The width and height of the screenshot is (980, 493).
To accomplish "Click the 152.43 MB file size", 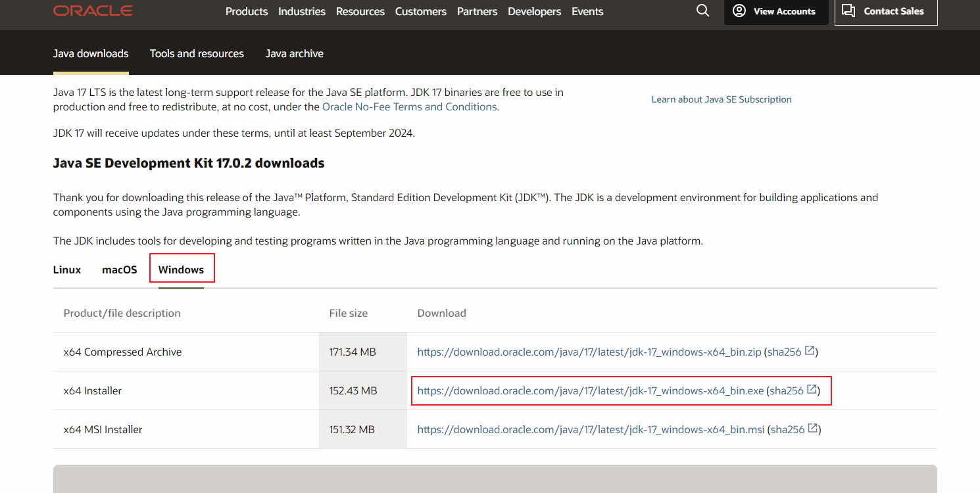I will click(353, 390).
